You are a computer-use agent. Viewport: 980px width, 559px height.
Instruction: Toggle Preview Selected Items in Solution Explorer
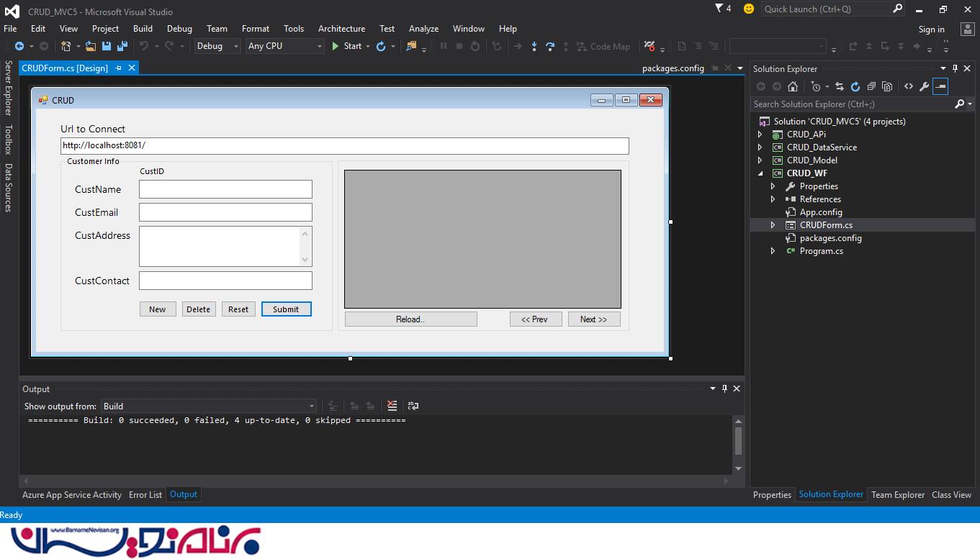(940, 86)
